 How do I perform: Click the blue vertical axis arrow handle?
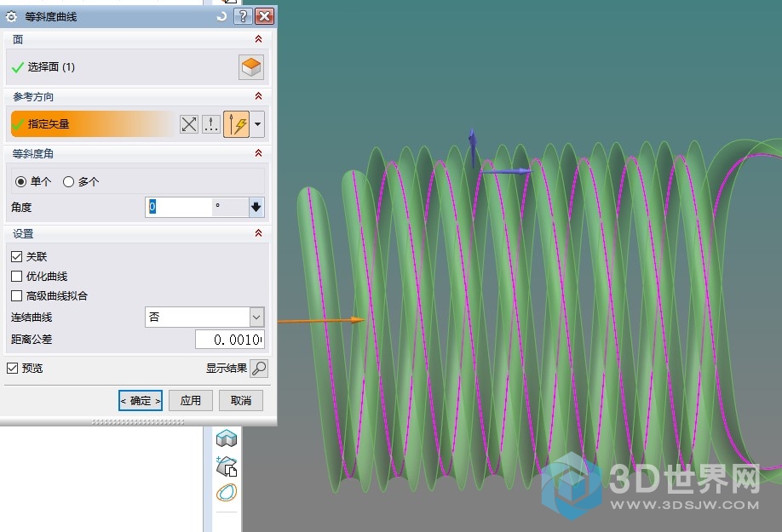click(x=472, y=148)
